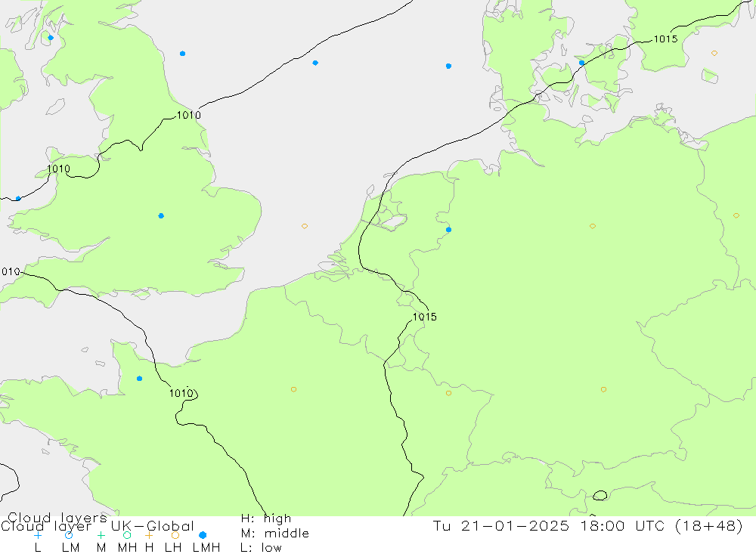Select the orange marker over southern Germany
The height and width of the screenshot is (554, 756).
603,389
